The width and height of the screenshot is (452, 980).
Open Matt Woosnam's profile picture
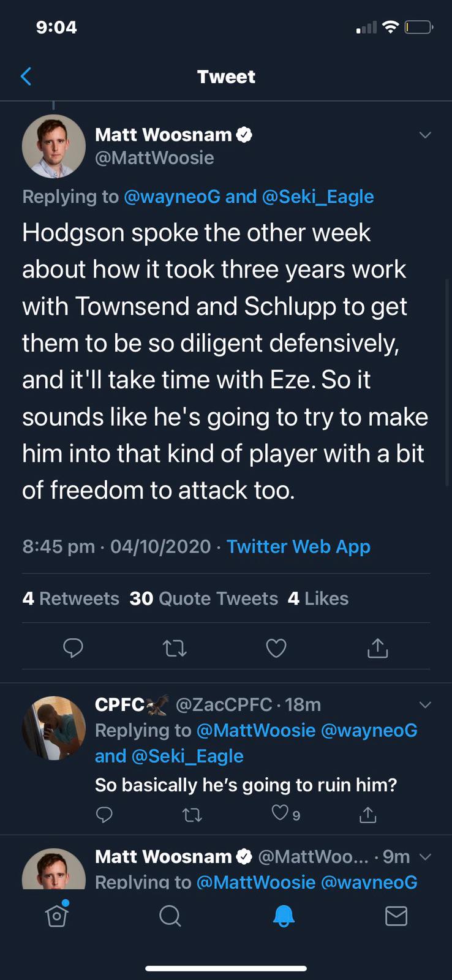point(54,146)
